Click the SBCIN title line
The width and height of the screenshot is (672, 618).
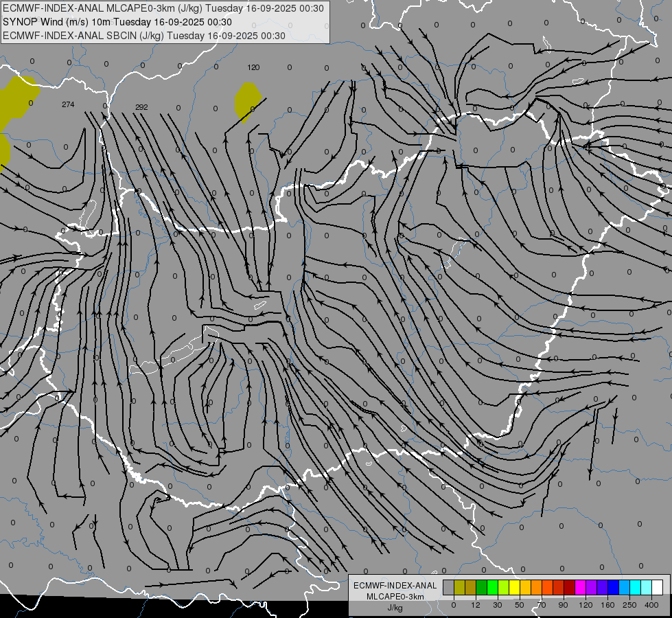[144, 36]
